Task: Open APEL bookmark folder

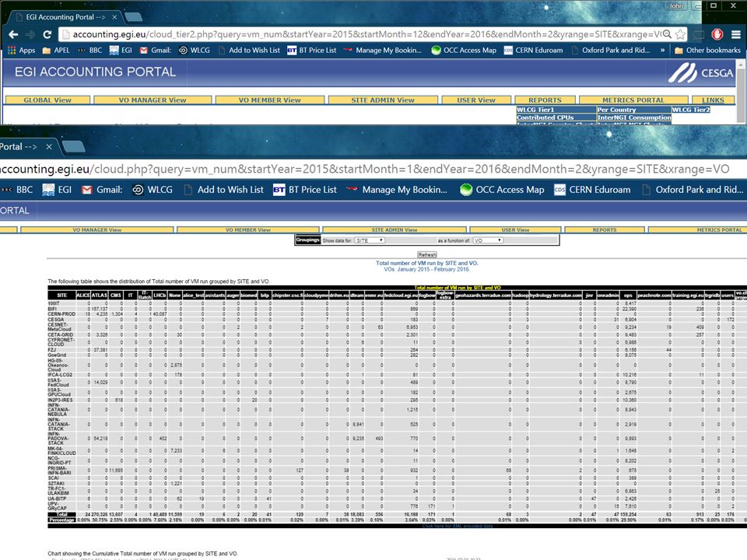Action: 56,50
